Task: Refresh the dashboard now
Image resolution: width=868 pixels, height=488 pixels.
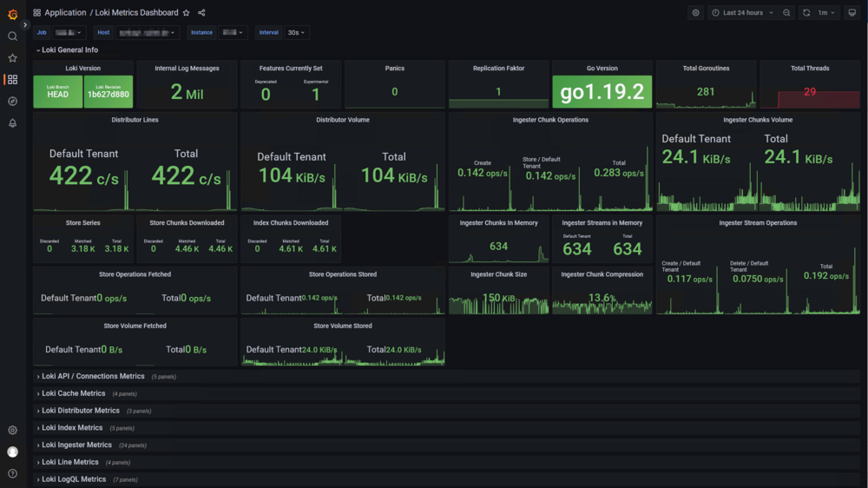Action: [806, 13]
